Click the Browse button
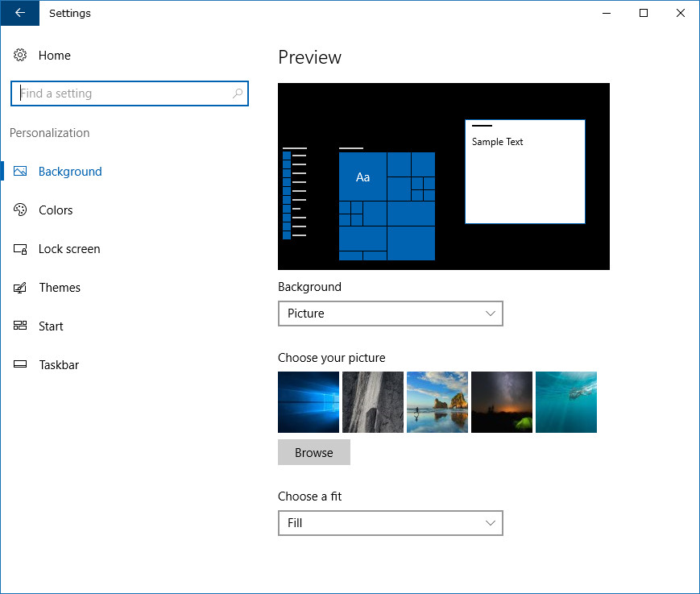The height and width of the screenshot is (594, 700). coord(314,452)
